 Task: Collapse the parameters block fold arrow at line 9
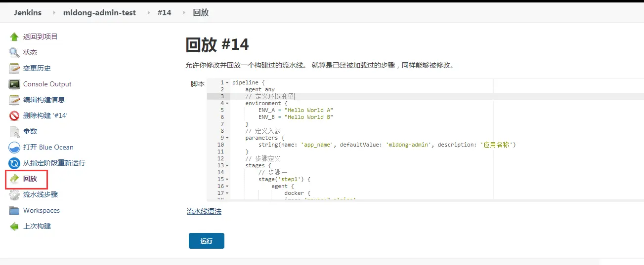tap(227, 138)
